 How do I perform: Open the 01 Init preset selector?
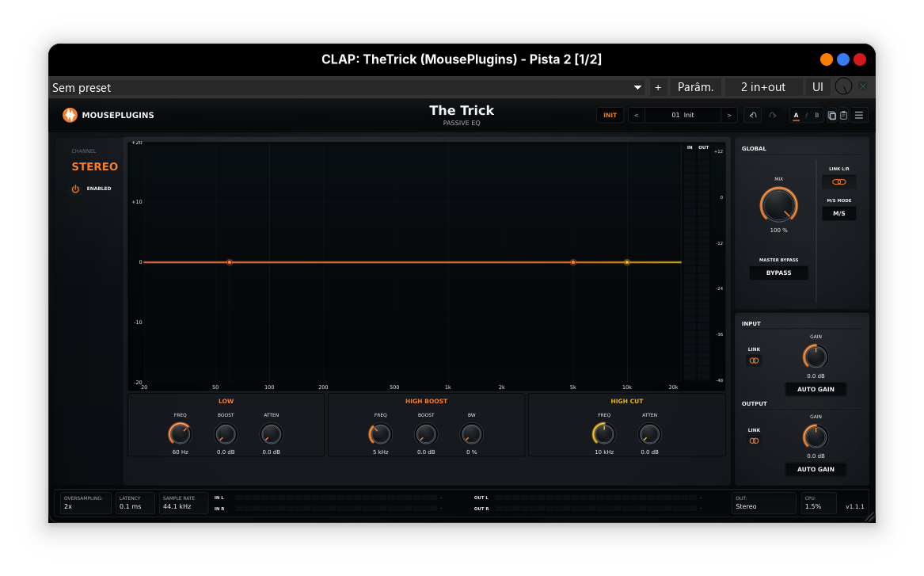683,116
